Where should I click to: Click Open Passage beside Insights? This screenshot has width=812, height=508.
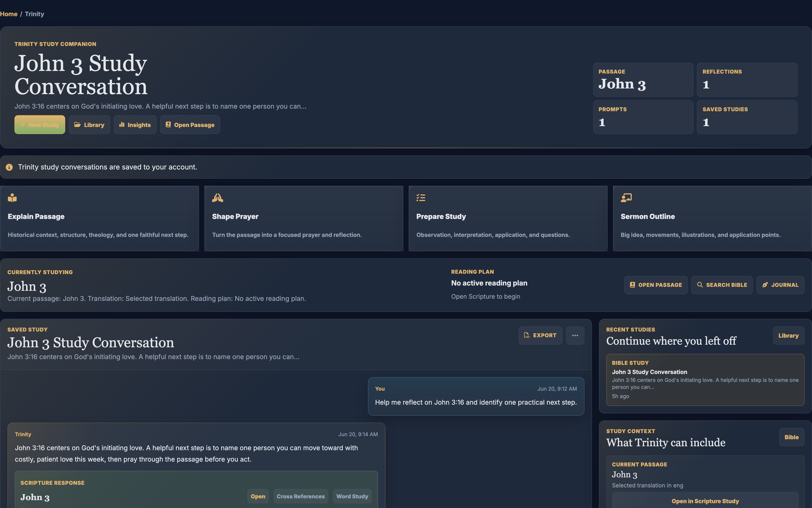tap(190, 125)
